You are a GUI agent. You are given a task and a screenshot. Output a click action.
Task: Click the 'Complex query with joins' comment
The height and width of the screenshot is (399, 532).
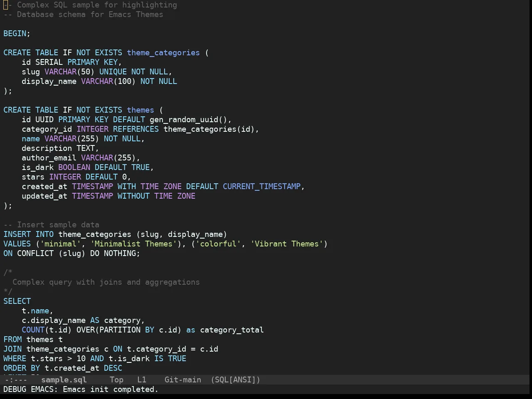(x=106, y=282)
